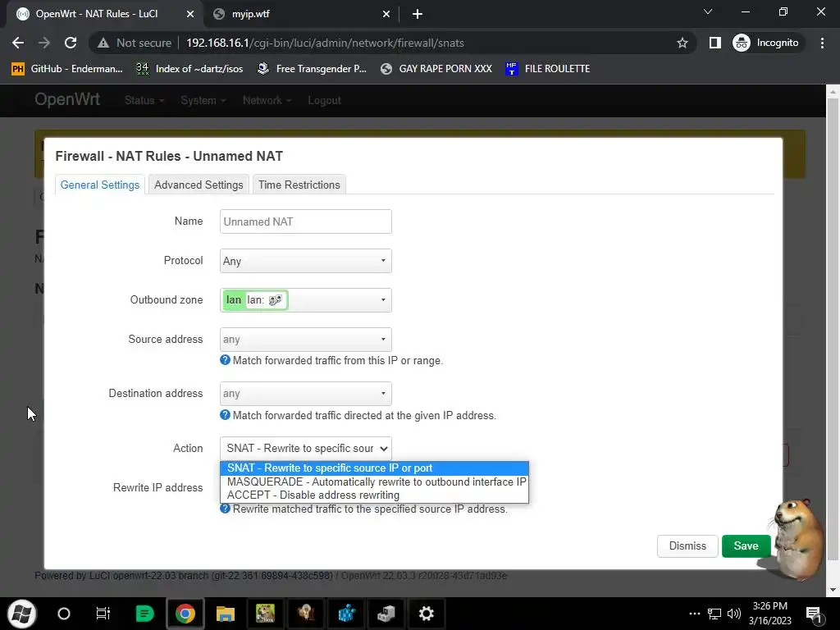Click the lan zone badge

pos(255,300)
